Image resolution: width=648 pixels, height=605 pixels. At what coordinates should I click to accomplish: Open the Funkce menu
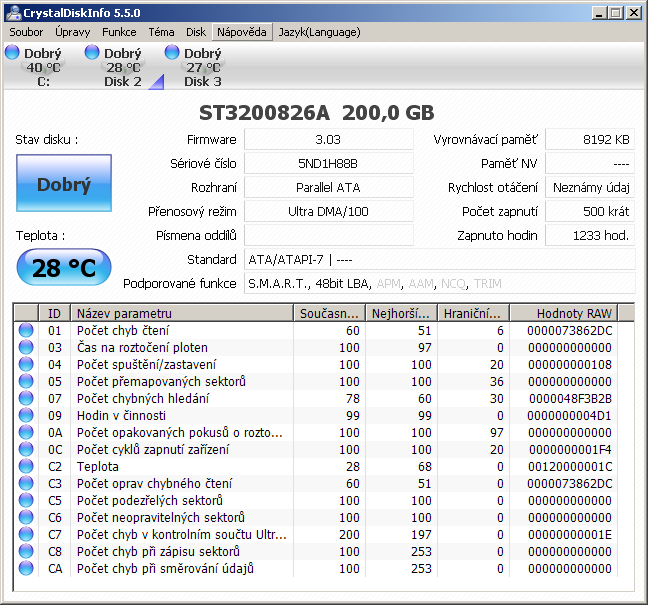(x=119, y=32)
